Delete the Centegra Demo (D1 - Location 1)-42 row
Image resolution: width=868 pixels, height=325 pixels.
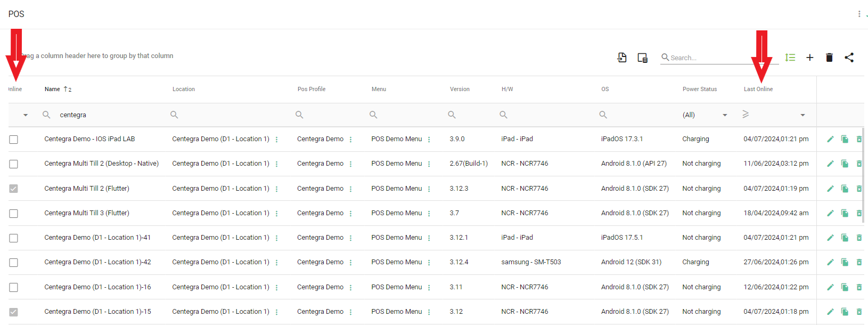858,262
